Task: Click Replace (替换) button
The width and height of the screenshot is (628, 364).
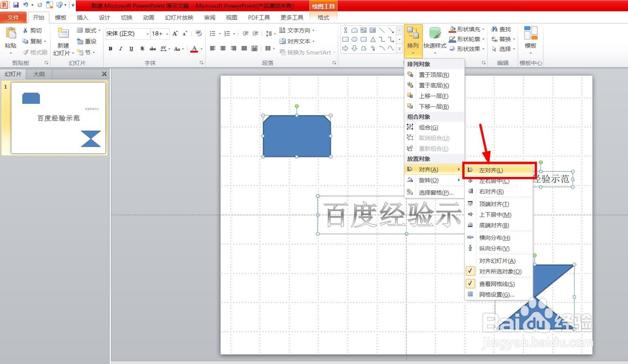Action: pyautogui.click(x=503, y=39)
